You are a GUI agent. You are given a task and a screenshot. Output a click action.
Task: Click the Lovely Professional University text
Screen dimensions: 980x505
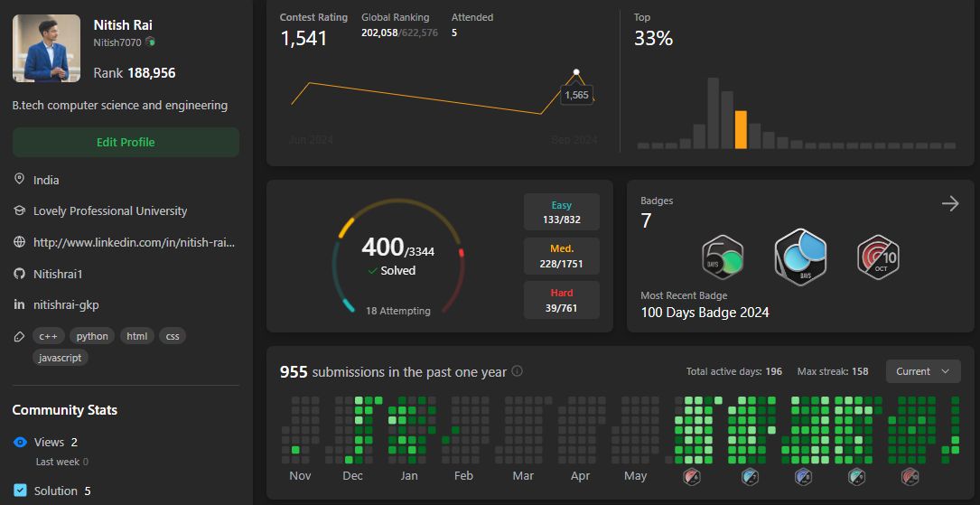coord(110,210)
